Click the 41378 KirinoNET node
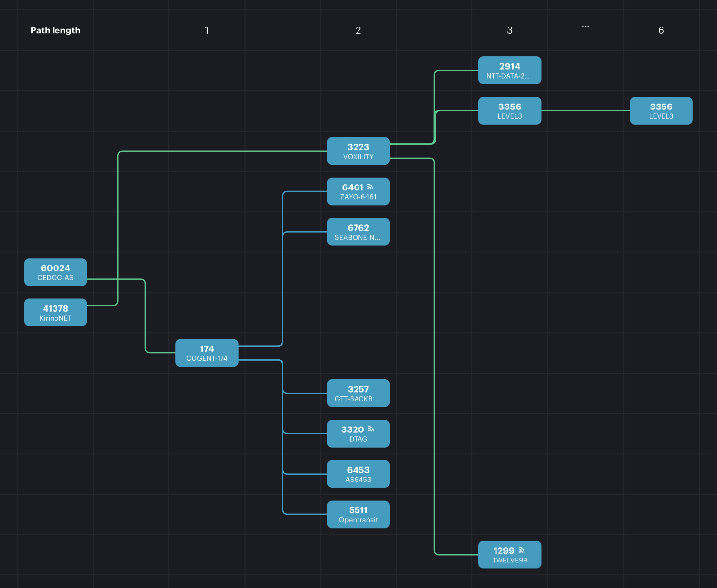 pyautogui.click(x=55, y=313)
